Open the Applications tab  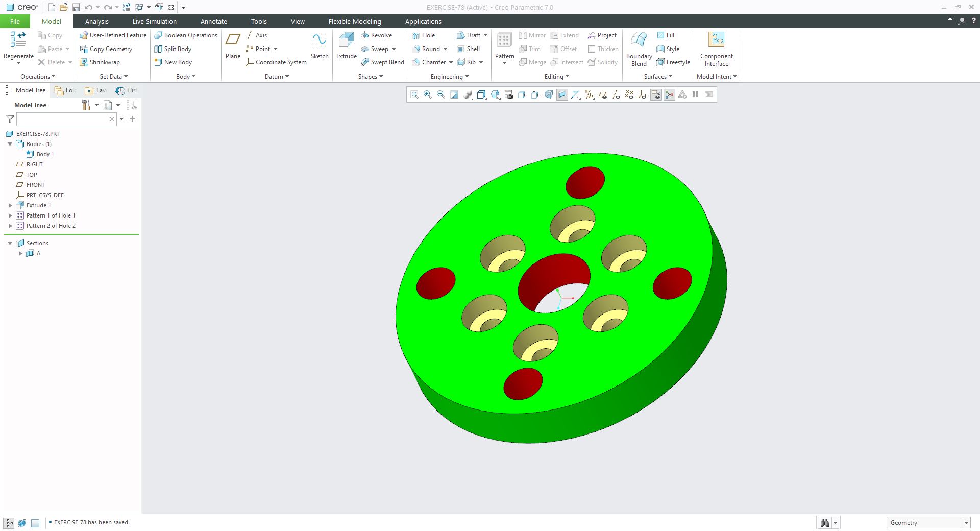click(423, 21)
